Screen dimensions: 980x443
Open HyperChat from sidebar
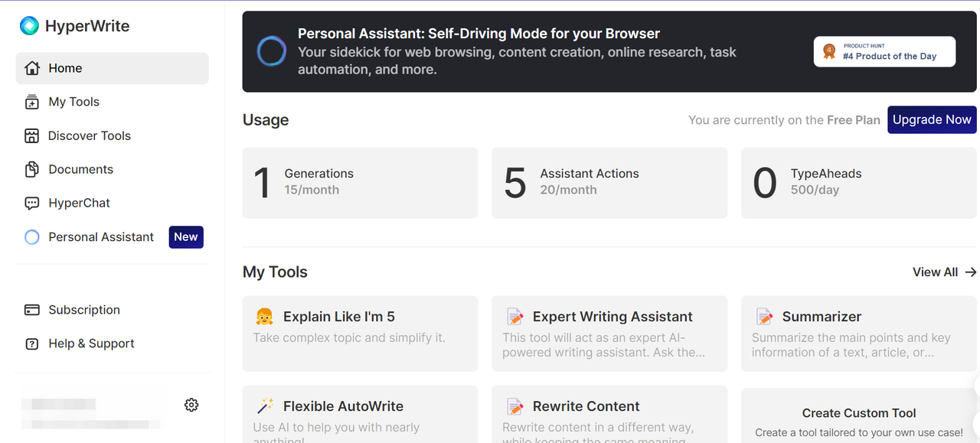(x=112, y=203)
